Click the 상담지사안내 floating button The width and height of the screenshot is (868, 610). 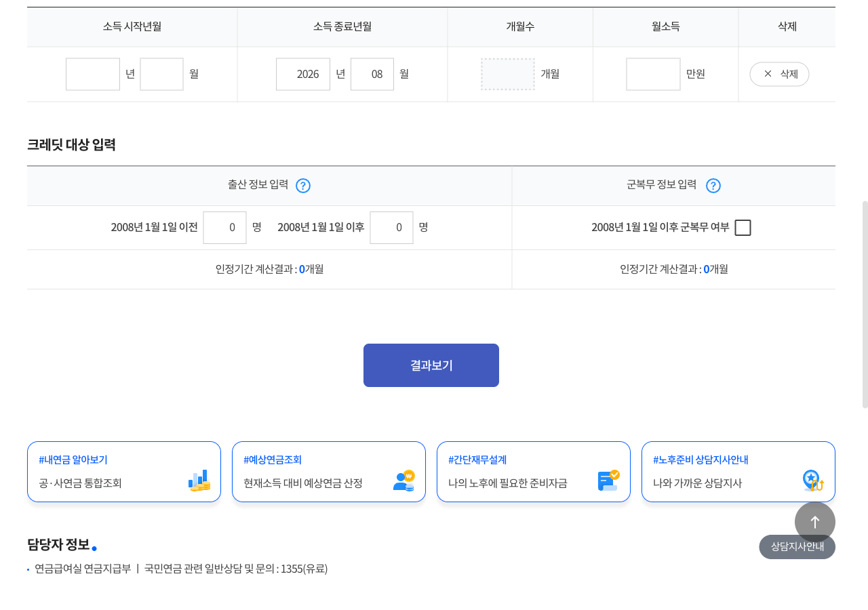[797, 547]
